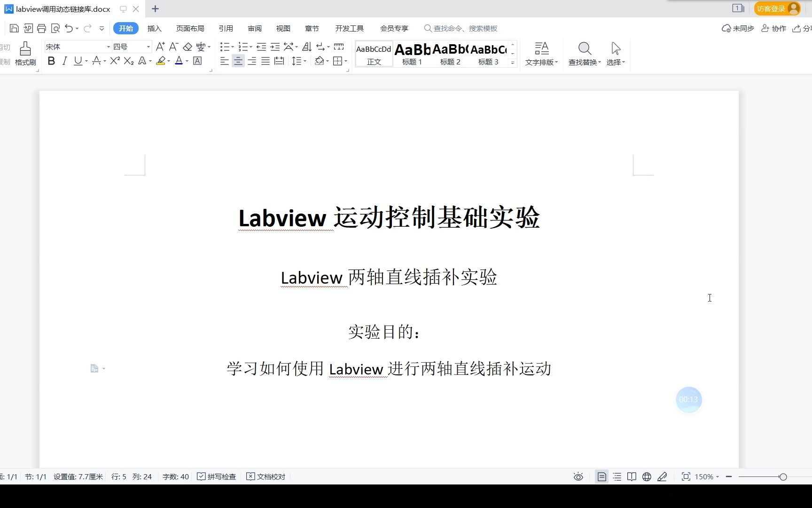
Task: Align text left
Action: (225, 61)
